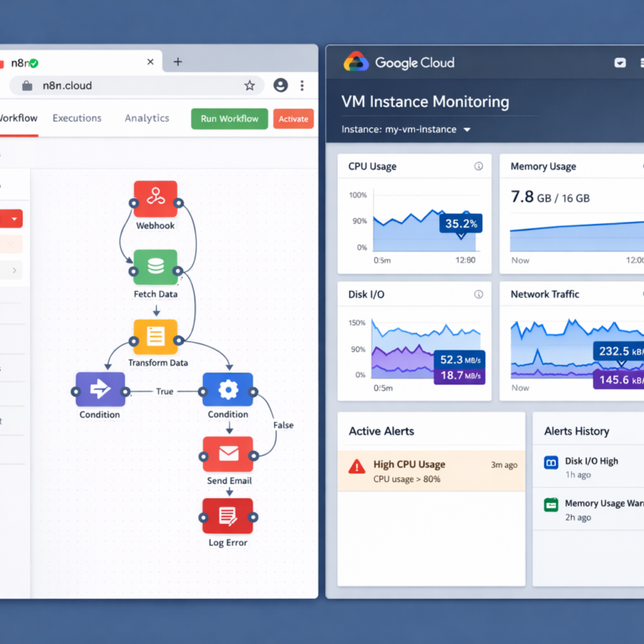The width and height of the screenshot is (644, 644).
Task: Click the 232.5 kB Network Traffic value
Action: click(619, 351)
